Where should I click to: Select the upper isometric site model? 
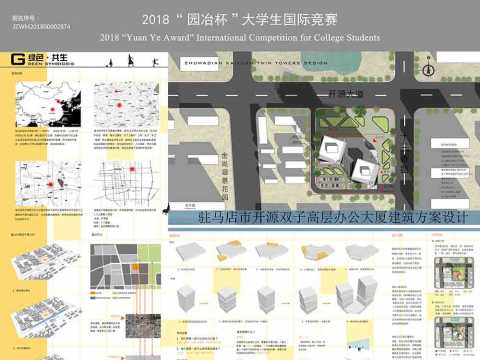[45, 261]
